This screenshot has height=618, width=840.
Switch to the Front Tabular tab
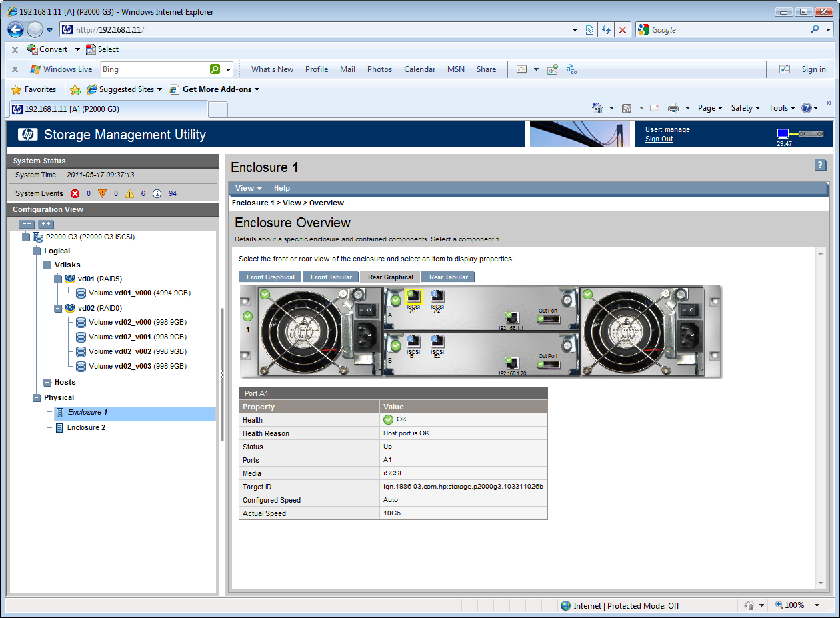click(331, 277)
